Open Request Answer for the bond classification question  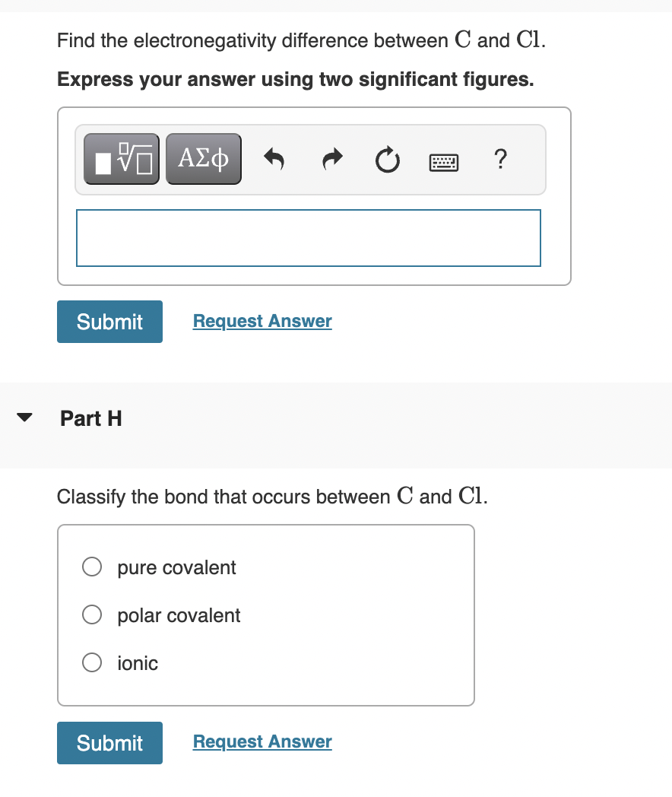click(262, 741)
